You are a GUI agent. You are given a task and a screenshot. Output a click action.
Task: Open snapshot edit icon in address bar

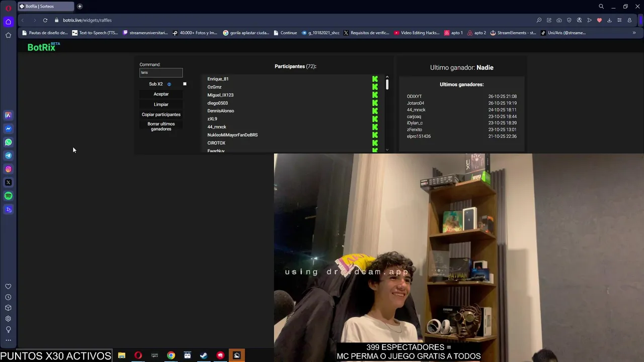click(x=549, y=20)
